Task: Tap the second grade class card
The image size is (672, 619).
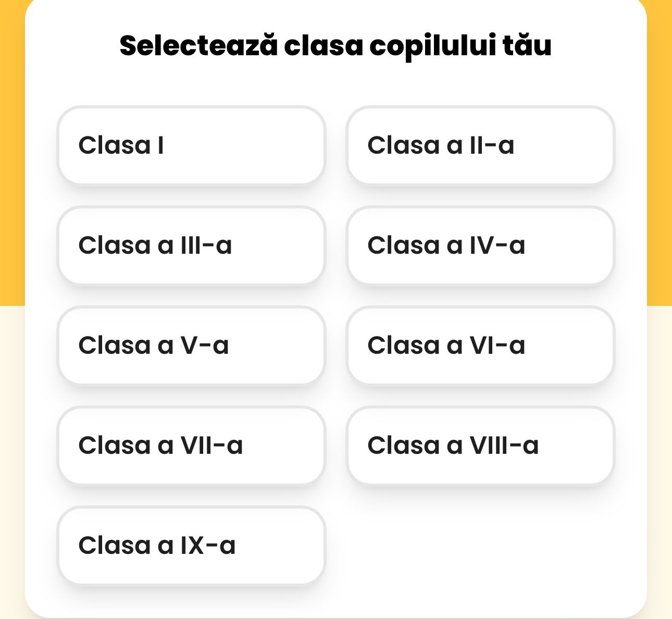Action: (480, 145)
